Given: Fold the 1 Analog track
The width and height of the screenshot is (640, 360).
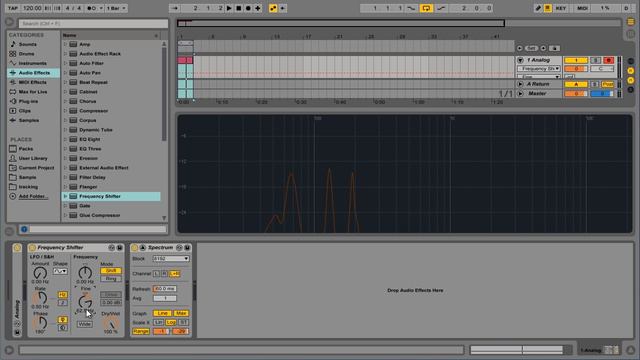Looking at the screenshot, I should (520, 60).
